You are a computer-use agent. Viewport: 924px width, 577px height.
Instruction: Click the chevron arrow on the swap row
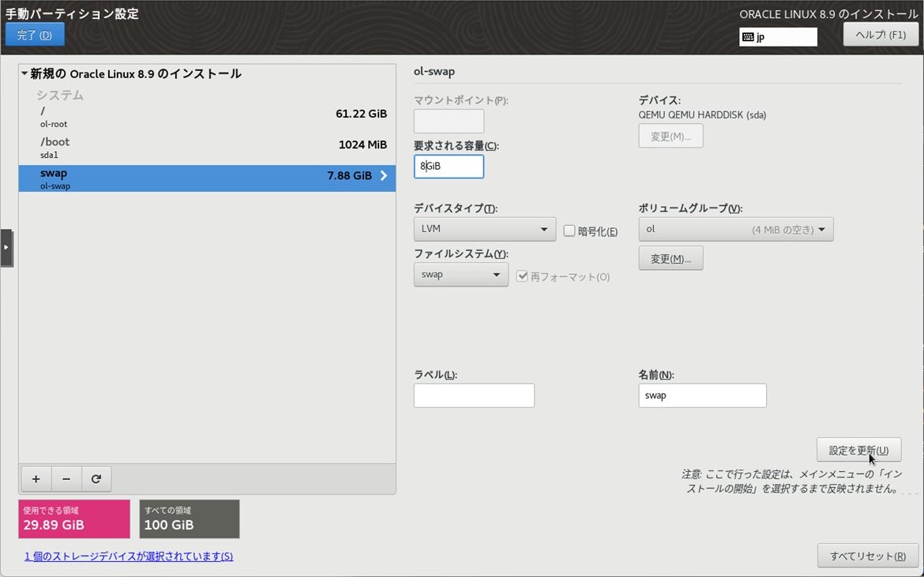click(x=384, y=175)
